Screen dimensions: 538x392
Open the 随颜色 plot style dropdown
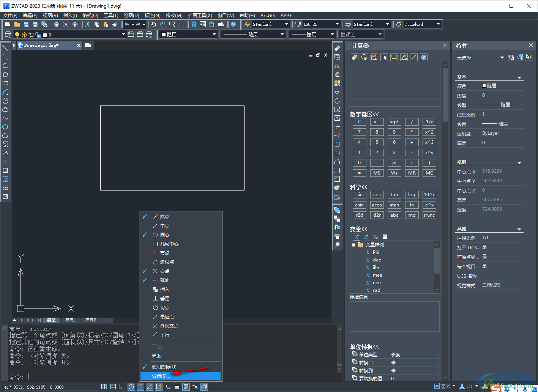(361, 35)
